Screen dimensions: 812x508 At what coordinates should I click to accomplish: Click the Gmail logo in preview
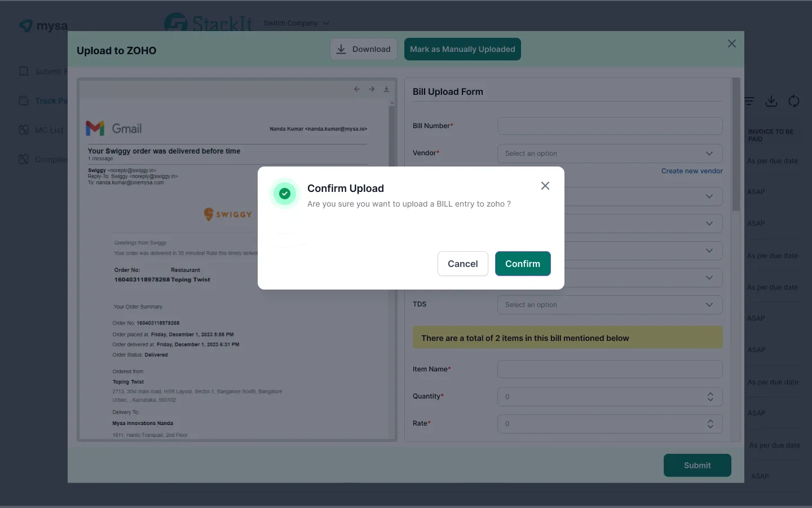pyautogui.click(x=114, y=128)
